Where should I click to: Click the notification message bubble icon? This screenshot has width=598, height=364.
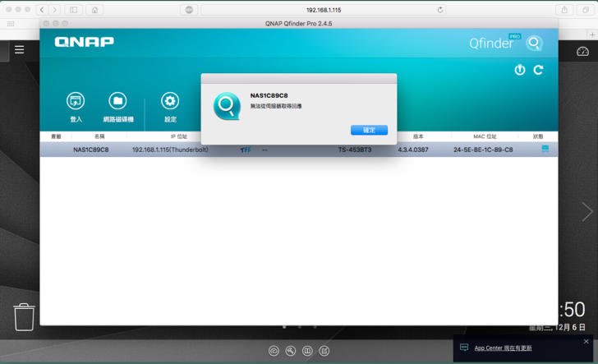point(464,348)
